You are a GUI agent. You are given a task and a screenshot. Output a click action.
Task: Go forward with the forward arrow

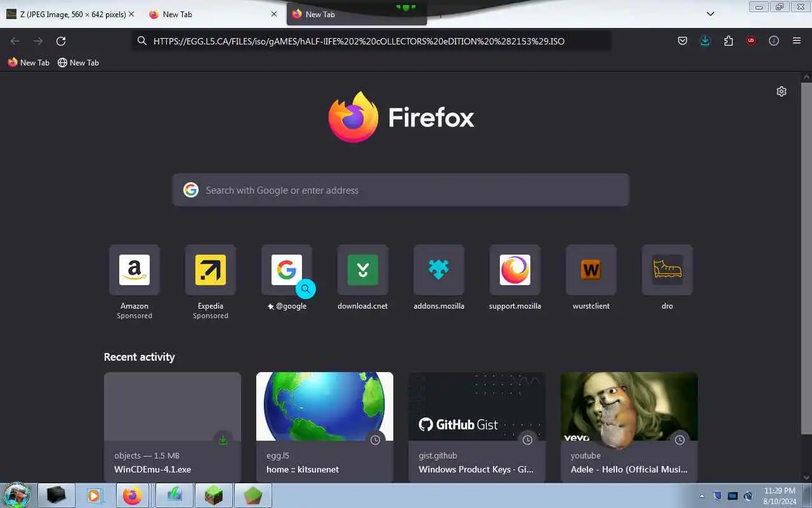(38, 41)
